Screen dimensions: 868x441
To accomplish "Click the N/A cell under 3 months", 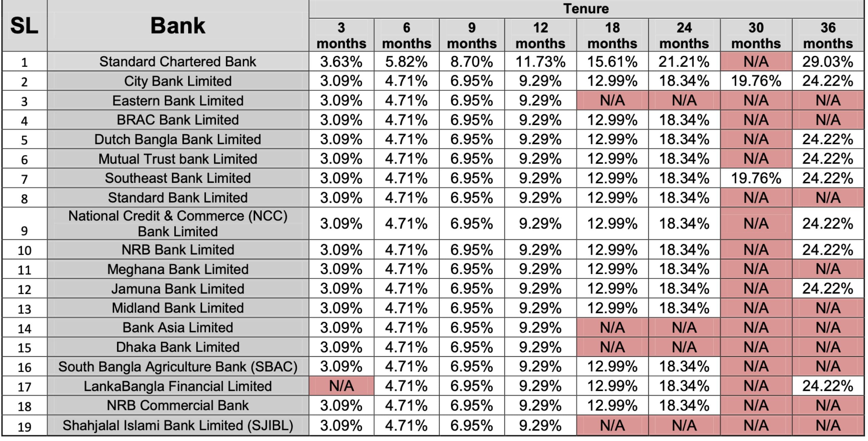I will [x=341, y=386].
